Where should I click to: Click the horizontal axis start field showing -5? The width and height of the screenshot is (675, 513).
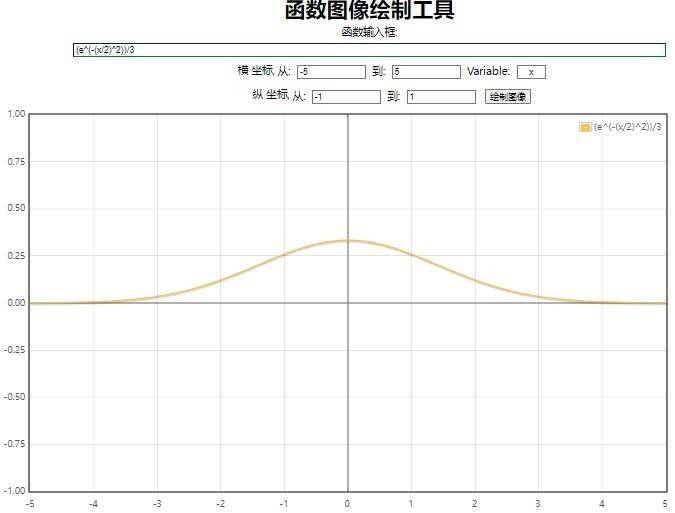(x=331, y=72)
